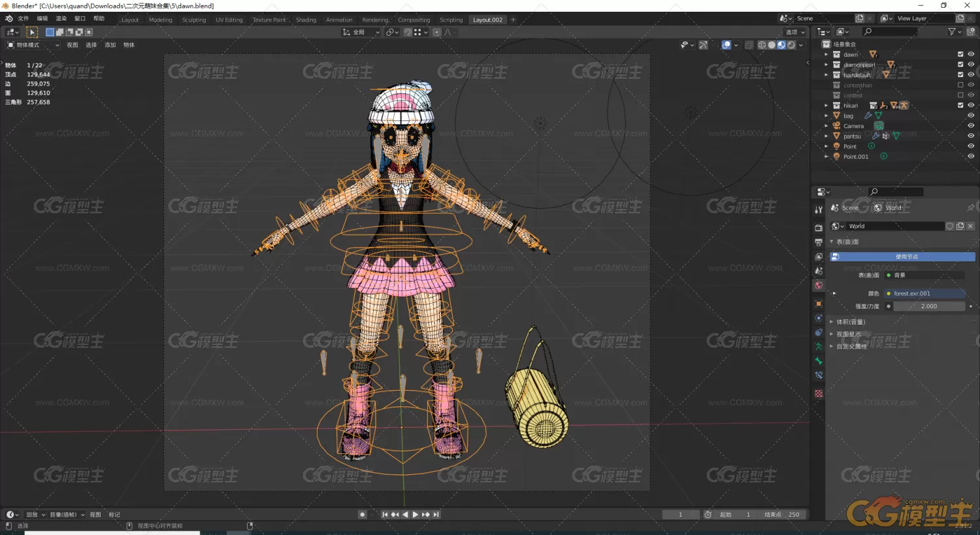980x535 pixels.
Task: Open the Bone properties tab icon
Action: (819, 361)
